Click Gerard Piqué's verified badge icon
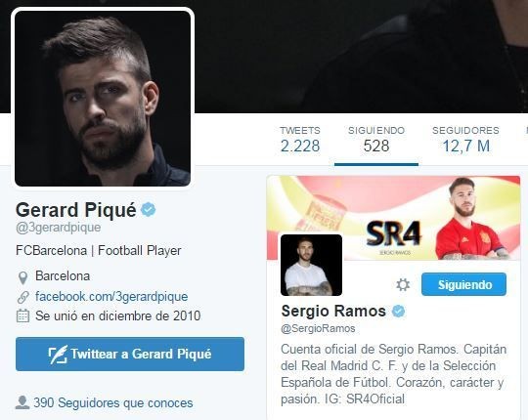This screenshot has height=420, width=528. click(x=149, y=210)
